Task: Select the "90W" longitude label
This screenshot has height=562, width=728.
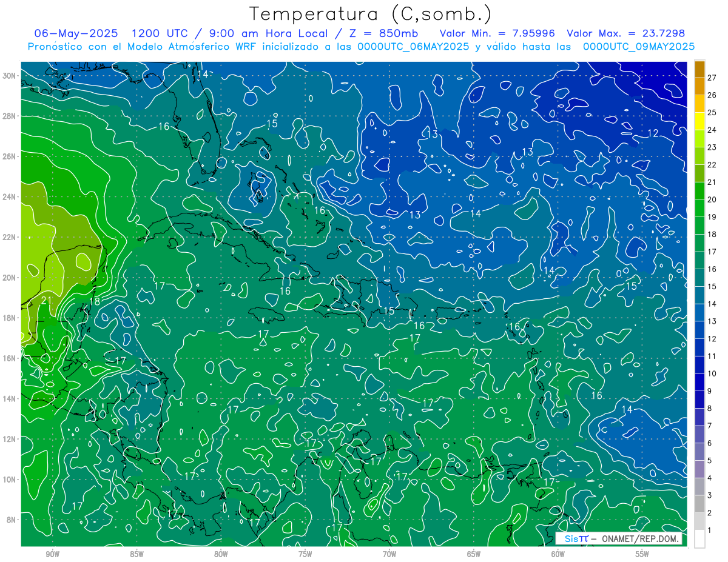Action: click(52, 554)
